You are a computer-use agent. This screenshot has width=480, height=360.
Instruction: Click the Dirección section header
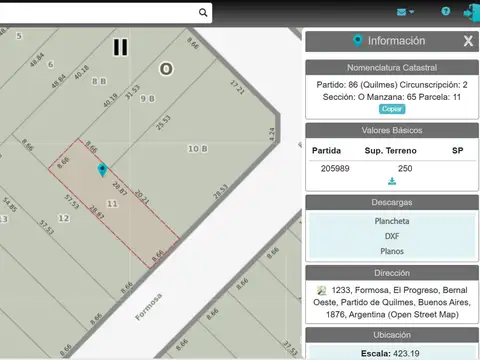(x=392, y=273)
